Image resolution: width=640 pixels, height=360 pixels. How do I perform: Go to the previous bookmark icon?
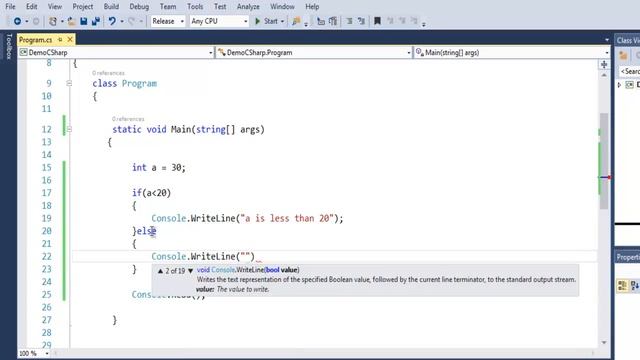pos(390,21)
